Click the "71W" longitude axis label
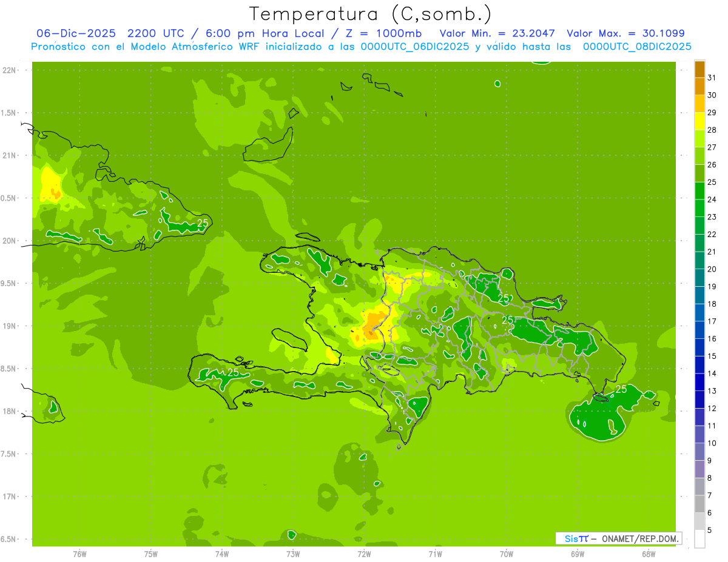The image size is (728, 562). [435, 554]
